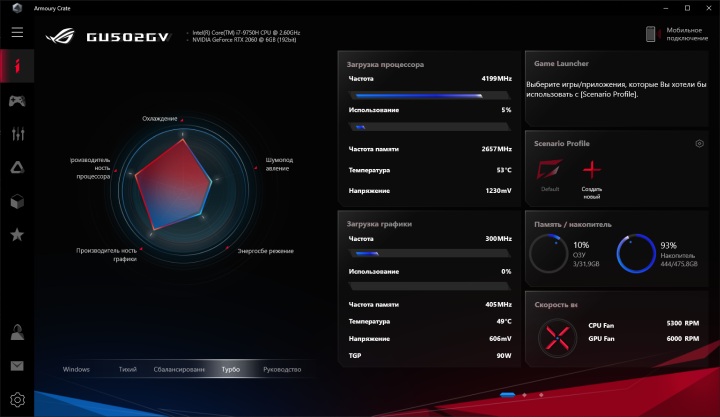Click the fan speed X icon

(x=557, y=338)
